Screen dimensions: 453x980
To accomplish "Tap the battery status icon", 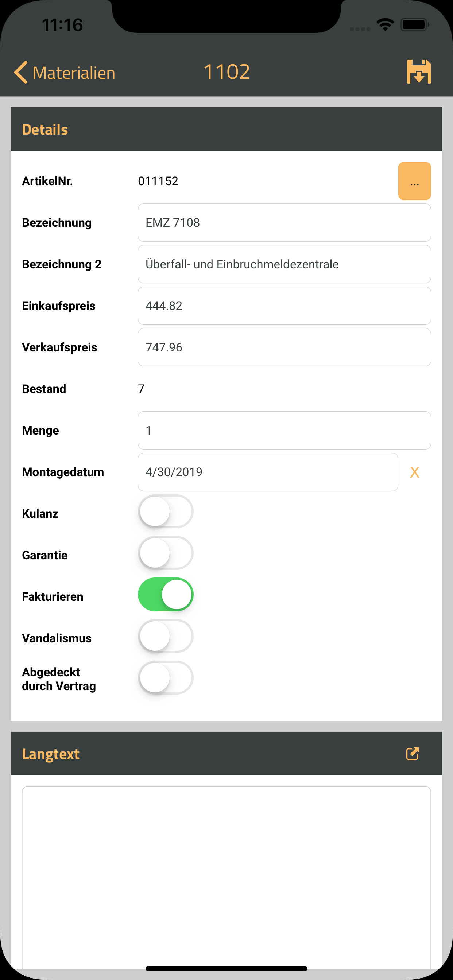I will pos(415,25).
